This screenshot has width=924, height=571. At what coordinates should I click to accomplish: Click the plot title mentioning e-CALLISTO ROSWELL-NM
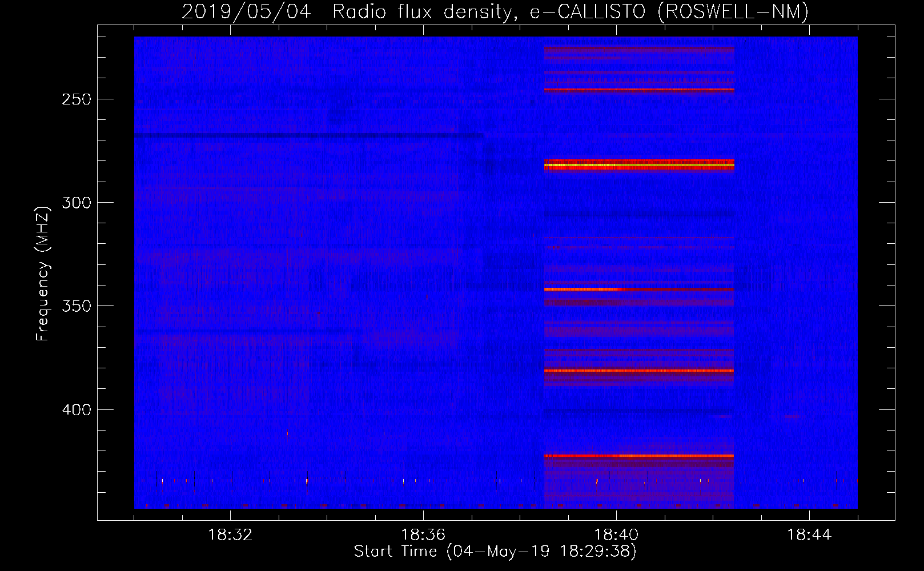tap(495, 11)
